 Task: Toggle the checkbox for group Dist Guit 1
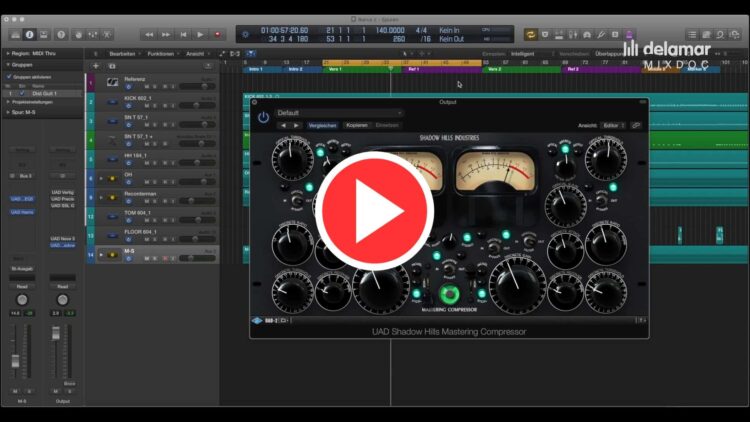pyautogui.click(x=22, y=94)
